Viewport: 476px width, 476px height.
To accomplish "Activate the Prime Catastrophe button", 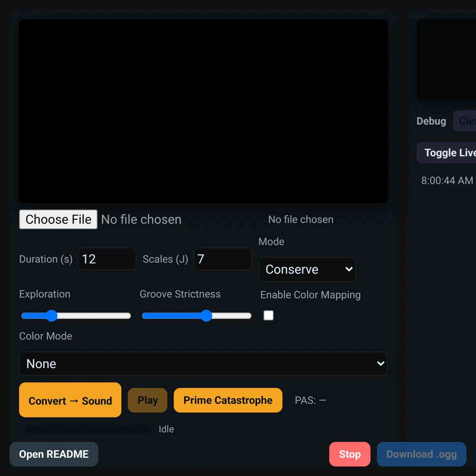I will (228, 400).
